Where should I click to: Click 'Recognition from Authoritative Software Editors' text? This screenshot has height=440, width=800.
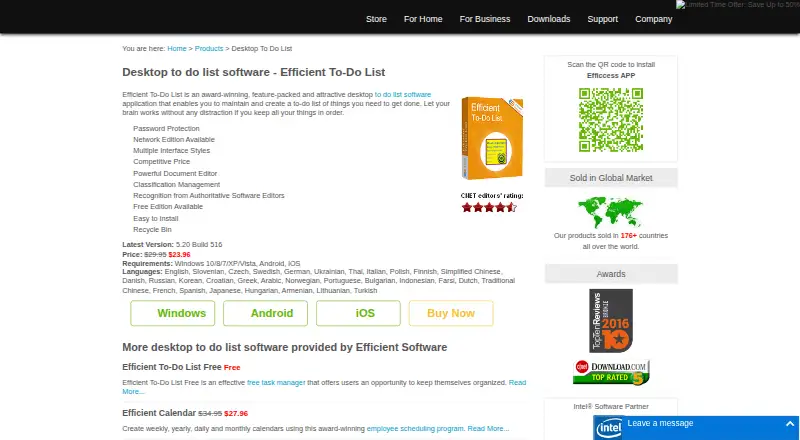click(x=209, y=195)
